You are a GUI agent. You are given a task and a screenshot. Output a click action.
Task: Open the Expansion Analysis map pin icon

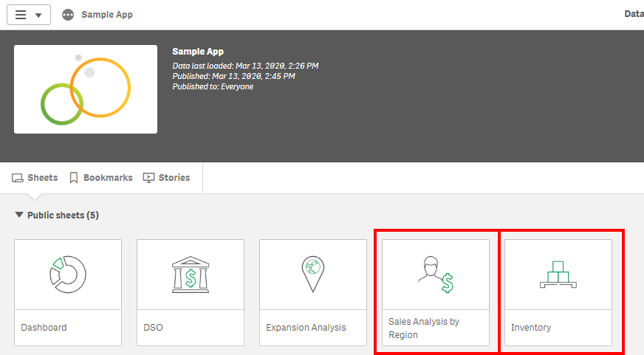[313, 274]
